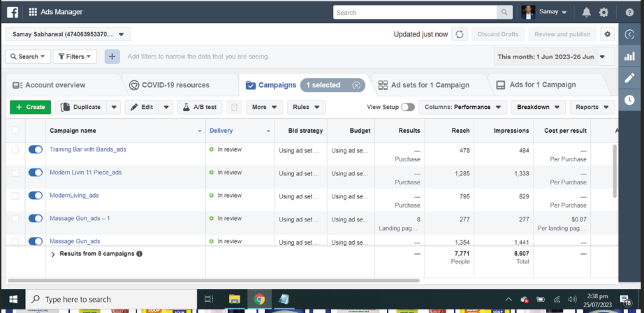Check the Training Bar with Bands_ads row checkbox
The image size is (644, 313).
pyautogui.click(x=15, y=150)
